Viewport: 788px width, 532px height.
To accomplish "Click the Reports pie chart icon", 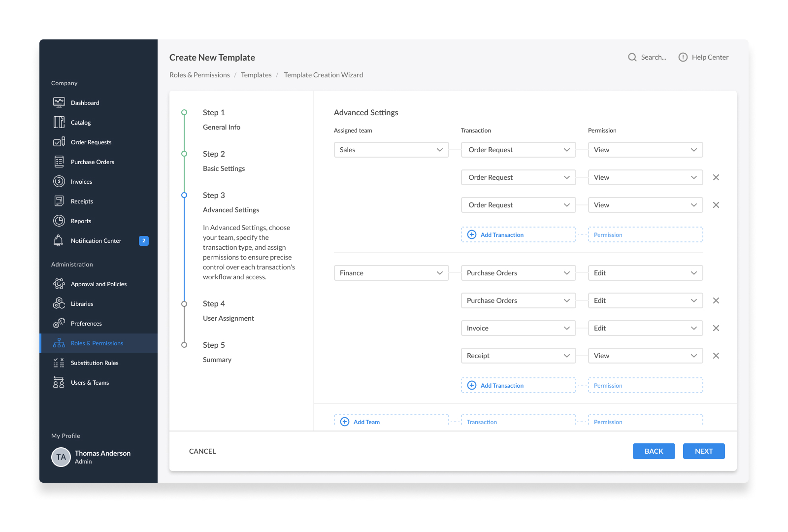I will 59,221.
